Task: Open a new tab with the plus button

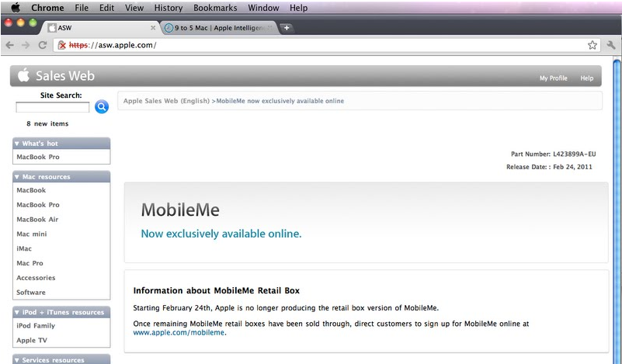Action: pyautogui.click(x=286, y=28)
